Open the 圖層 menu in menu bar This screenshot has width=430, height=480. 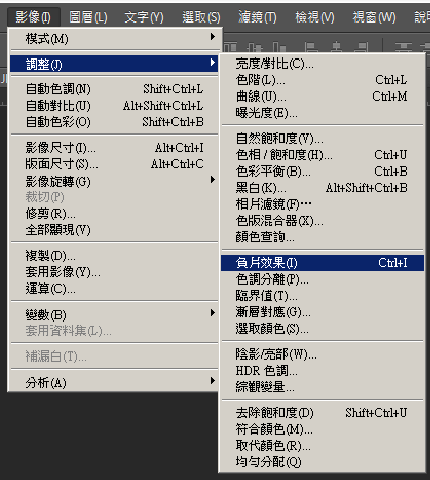click(x=88, y=17)
